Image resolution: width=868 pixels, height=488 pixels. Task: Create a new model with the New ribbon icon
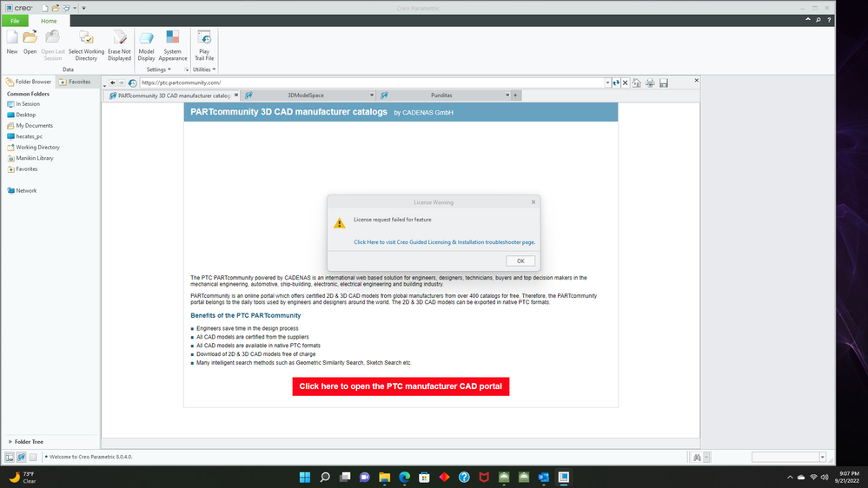12,42
